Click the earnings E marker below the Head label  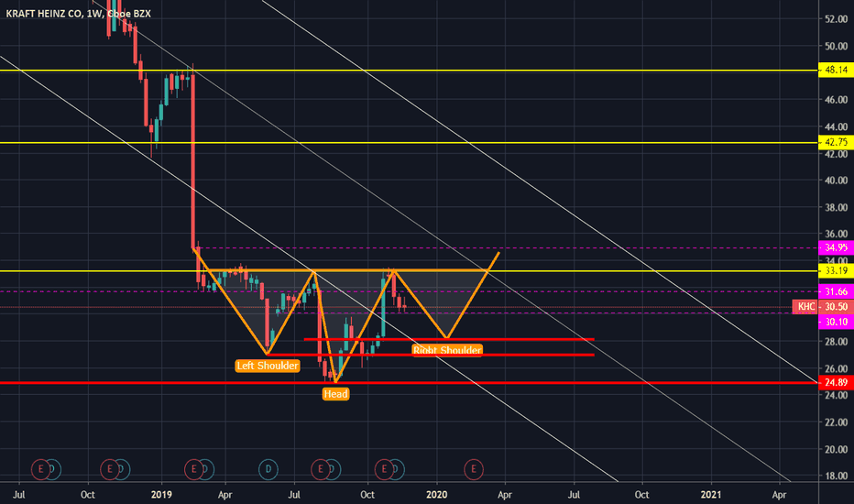click(321, 469)
